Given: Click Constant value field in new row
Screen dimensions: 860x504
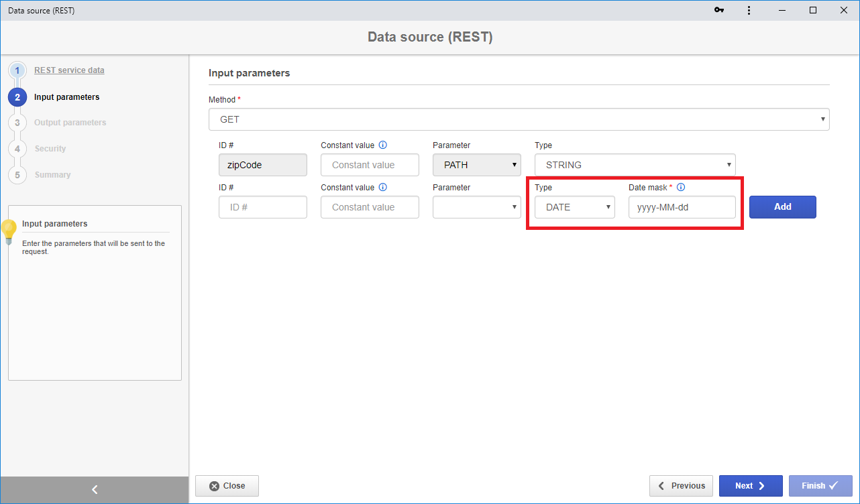Looking at the screenshot, I should [370, 207].
